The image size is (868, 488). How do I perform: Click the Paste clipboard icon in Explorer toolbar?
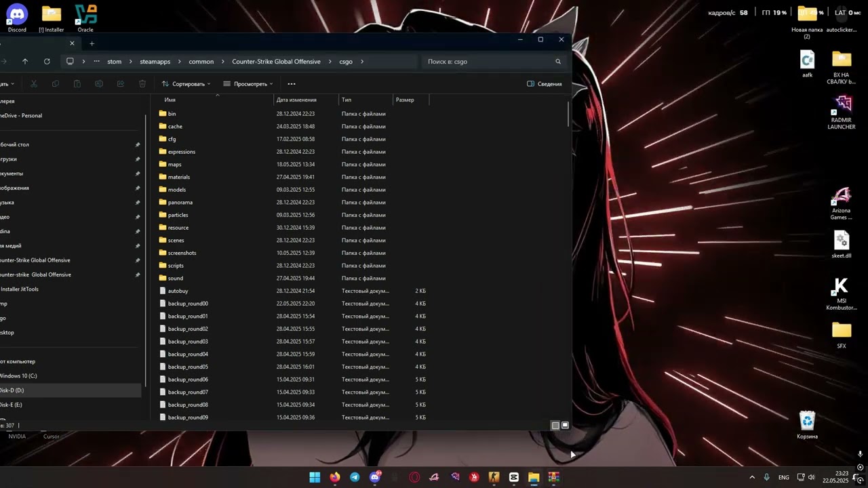click(77, 84)
